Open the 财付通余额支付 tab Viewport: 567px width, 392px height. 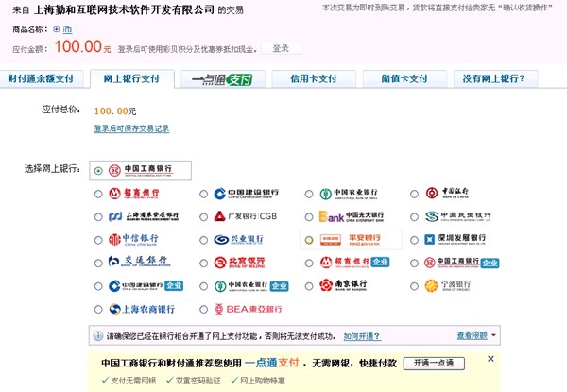tap(42, 79)
